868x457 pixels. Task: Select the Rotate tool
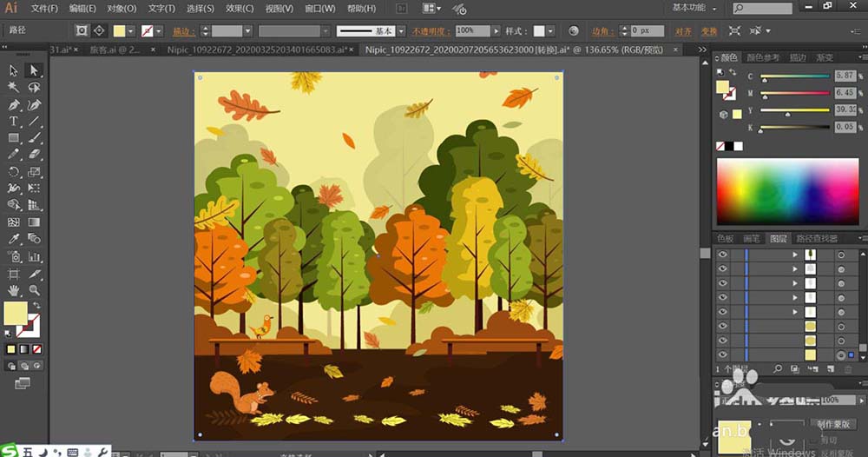pyautogui.click(x=14, y=172)
